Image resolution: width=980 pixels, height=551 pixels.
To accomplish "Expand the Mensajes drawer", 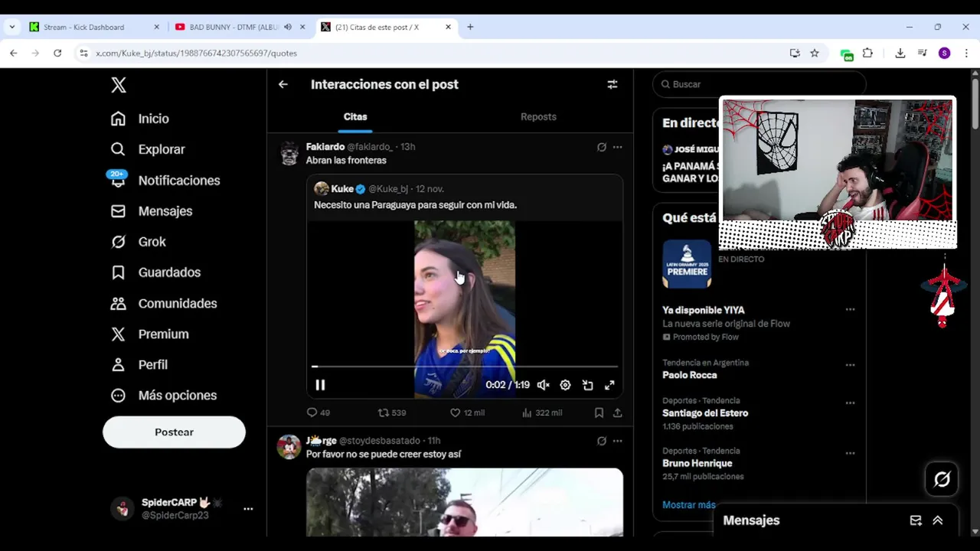I will point(938,520).
